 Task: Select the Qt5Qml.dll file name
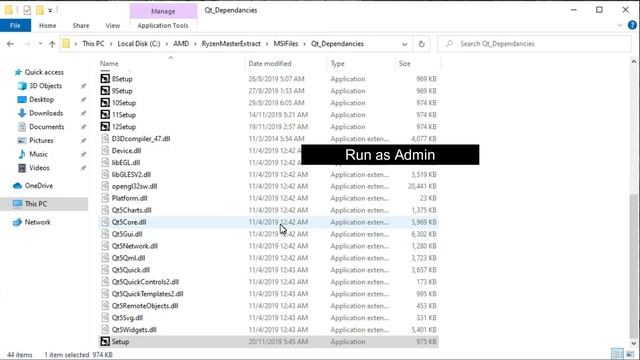129,258
